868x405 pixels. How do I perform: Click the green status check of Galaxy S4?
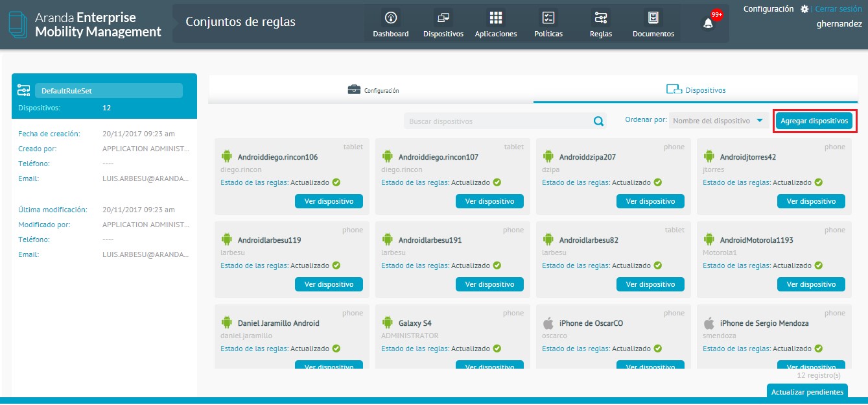click(x=497, y=349)
